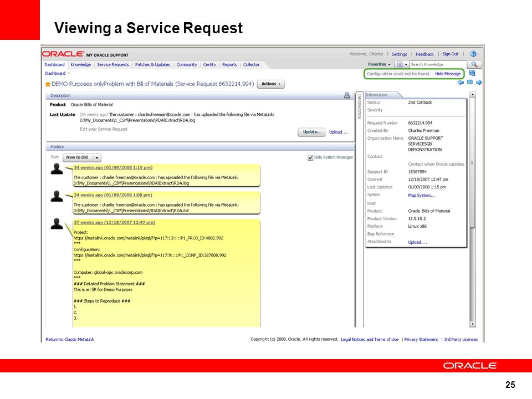532x399 pixels.
Task: Click the Edit your Service Request text
Action: point(104,129)
